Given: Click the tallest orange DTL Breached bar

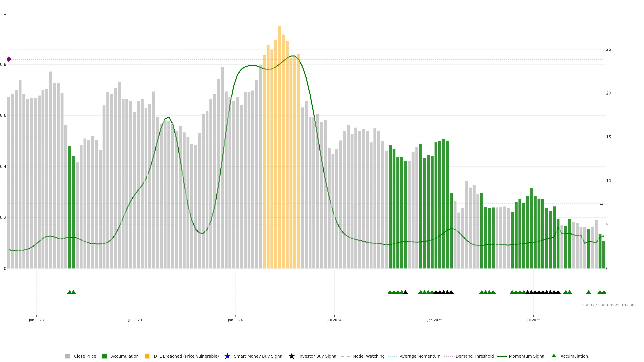Looking at the screenshot, I should 279,125.
